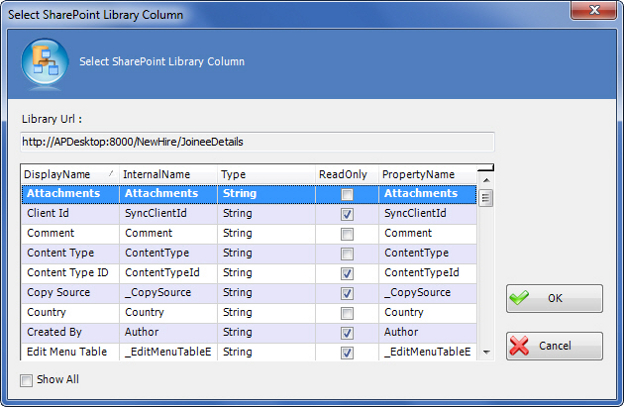The width and height of the screenshot is (624, 407).
Task: Toggle ReadOnly checkbox for Comment row
Action: [347, 233]
